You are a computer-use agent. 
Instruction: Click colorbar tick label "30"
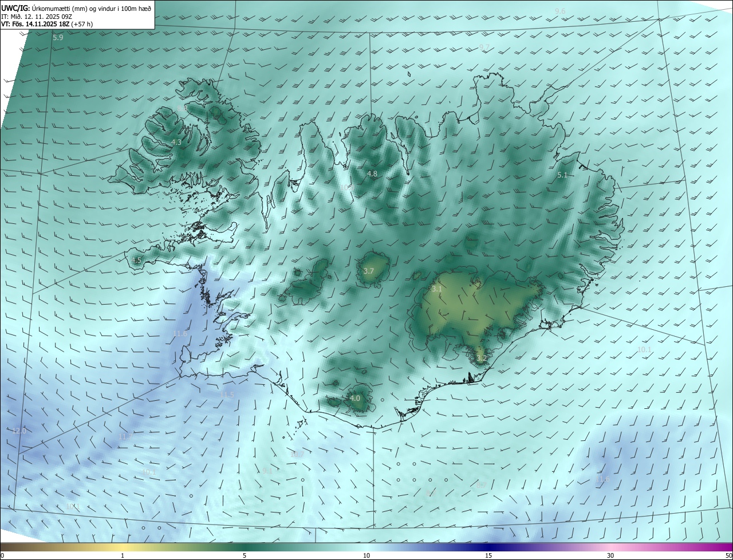click(x=610, y=555)
